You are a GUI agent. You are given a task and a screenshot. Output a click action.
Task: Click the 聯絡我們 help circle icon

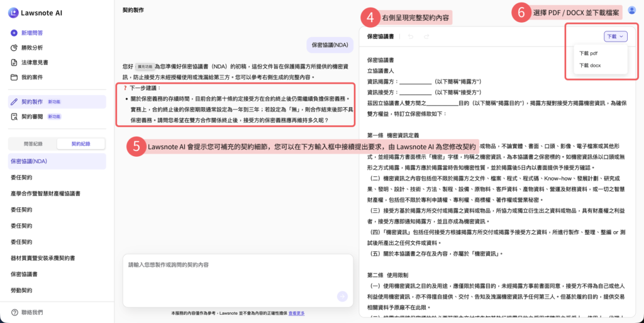tap(14, 312)
